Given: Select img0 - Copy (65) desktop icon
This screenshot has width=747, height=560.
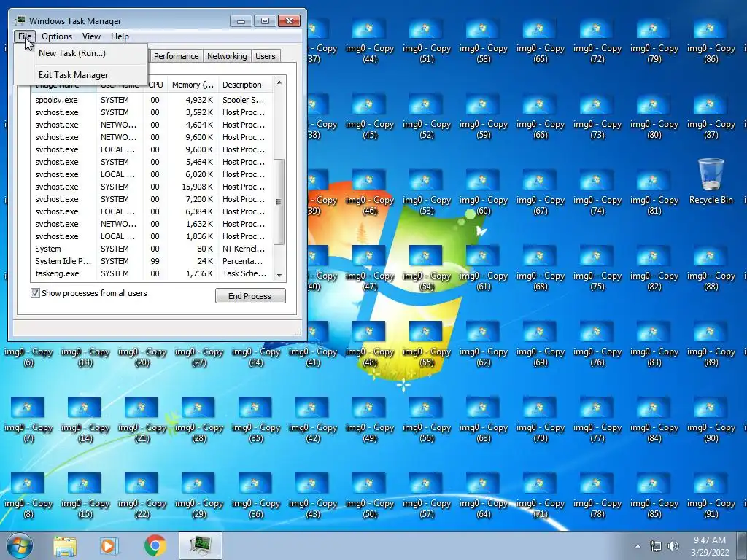Looking at the screenshot, I should pos(541,42).
